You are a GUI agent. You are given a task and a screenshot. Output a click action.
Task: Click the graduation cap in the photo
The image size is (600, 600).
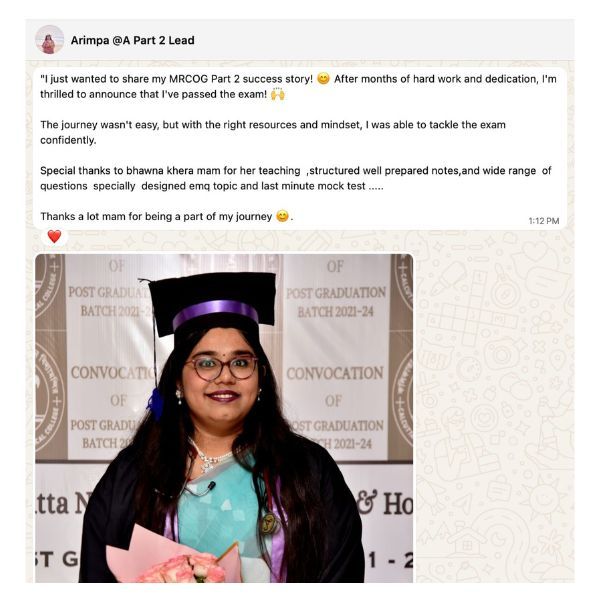[213, 301]
